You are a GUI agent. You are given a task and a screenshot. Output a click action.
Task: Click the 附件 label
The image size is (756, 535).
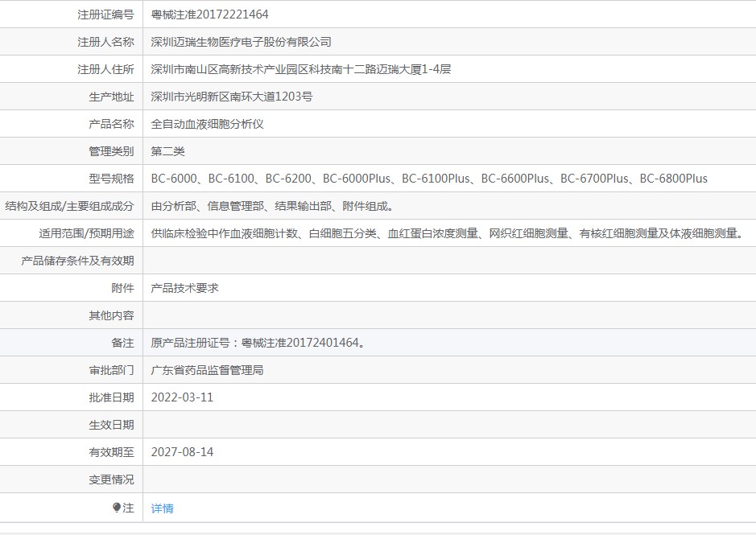point(122,288)
